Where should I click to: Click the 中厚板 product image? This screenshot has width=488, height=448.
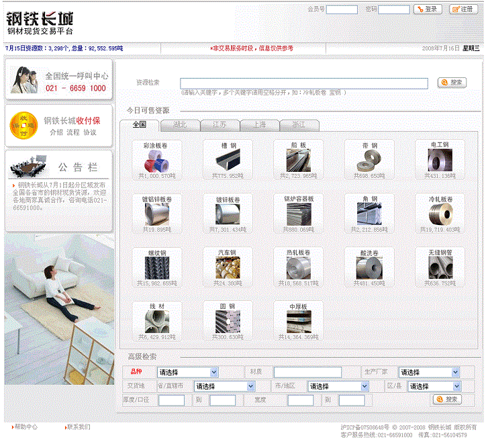299,322
